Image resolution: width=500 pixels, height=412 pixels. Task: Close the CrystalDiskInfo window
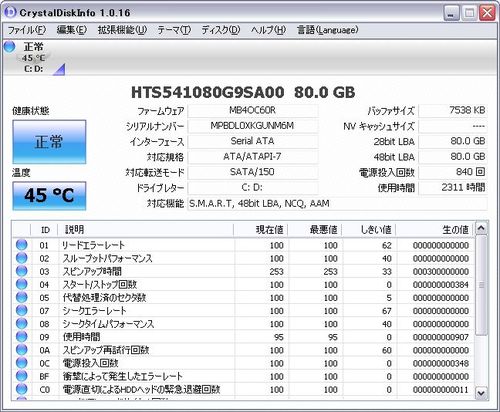(x=487, y=13)
